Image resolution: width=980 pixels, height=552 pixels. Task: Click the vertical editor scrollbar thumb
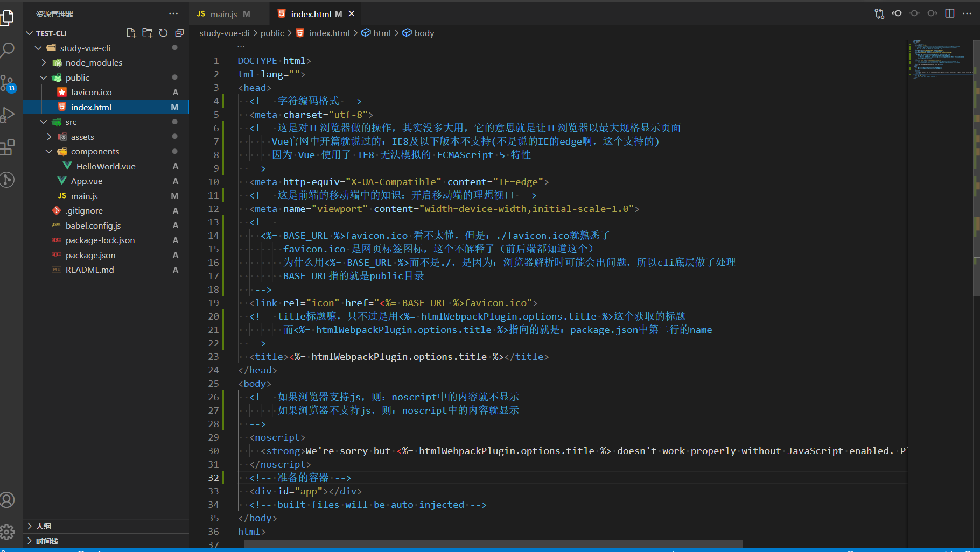click(x=976, y=168)
